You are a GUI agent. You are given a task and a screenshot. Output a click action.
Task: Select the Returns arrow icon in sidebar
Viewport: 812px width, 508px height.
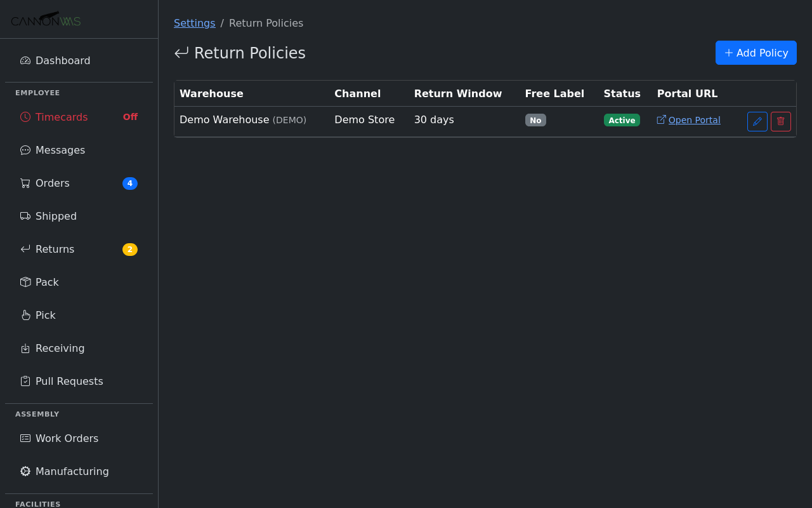[24, 249]
